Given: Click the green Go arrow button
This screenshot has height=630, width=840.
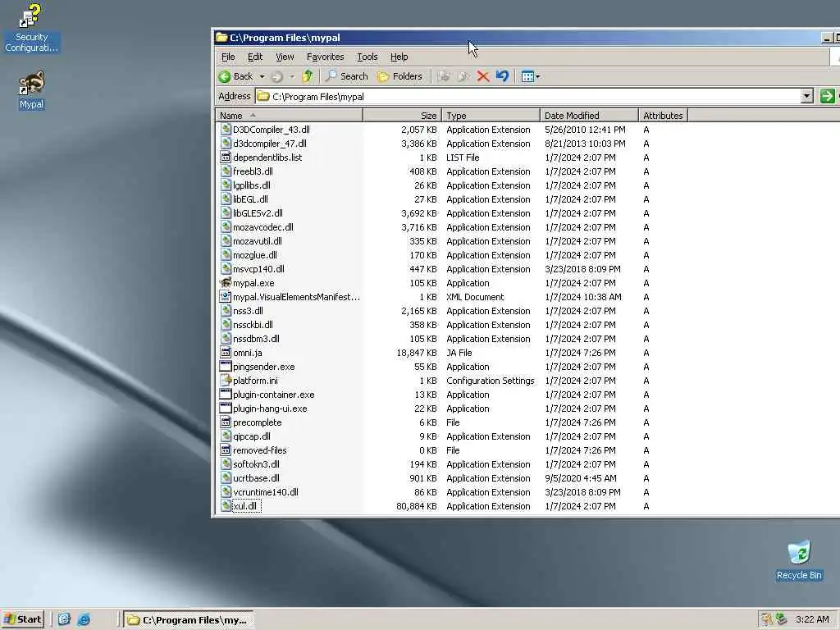Looking at the screenshot, I should [827, 97].
